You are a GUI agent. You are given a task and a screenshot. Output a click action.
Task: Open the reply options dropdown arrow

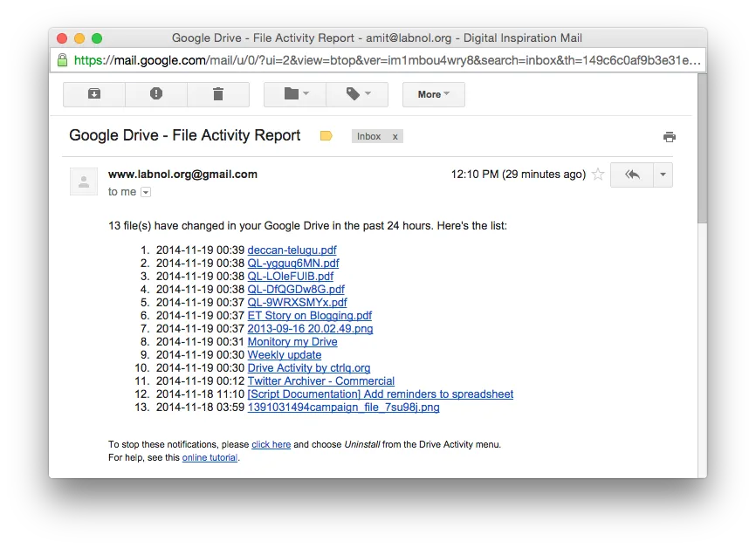click(x=661, y=175)
